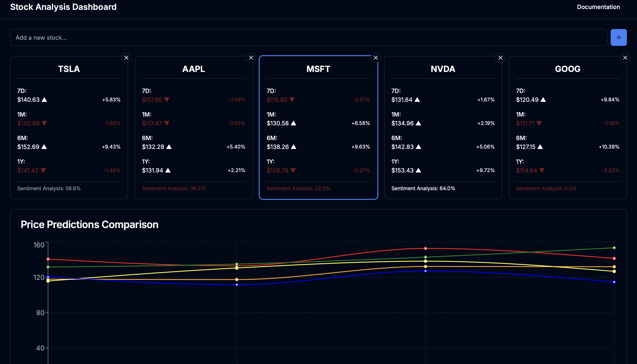Click the Price Predictions Comparison heading
Image resolution: width=637 pixels, height=364 pixels.
[89, 225]
